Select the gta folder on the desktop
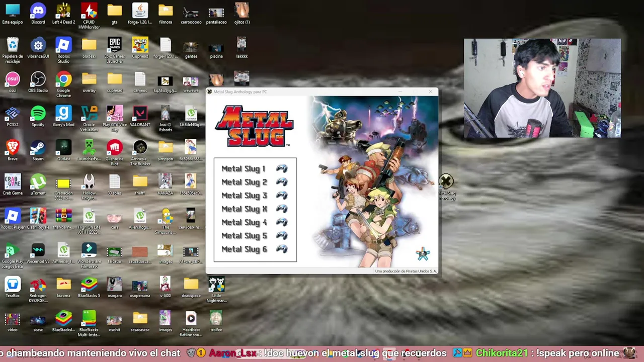The width and height of the screenshot is (644, 362). click(115, 14)
